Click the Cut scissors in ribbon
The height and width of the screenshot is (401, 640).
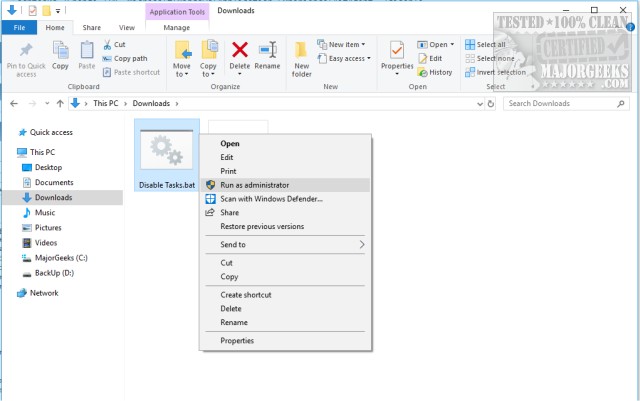click(108, 44)
